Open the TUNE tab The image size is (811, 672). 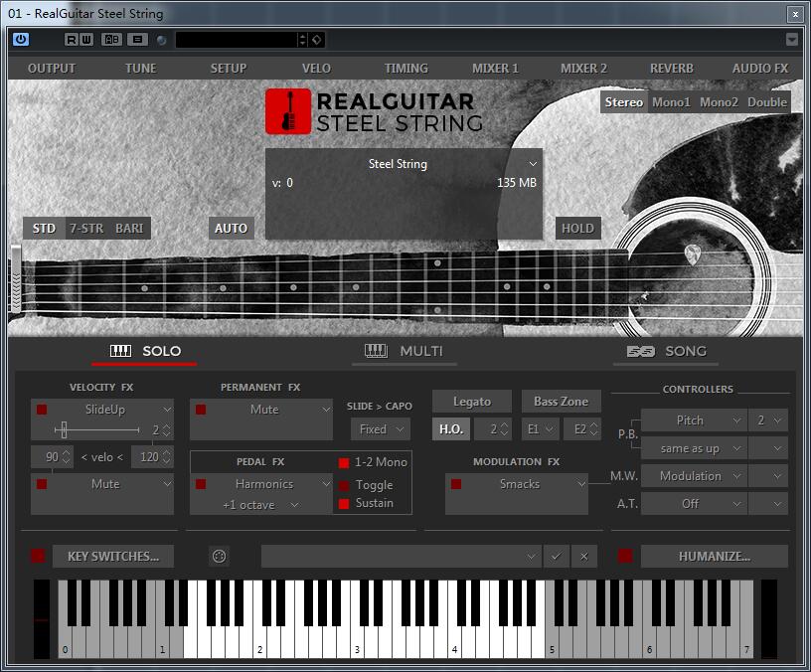coord(141,69)
